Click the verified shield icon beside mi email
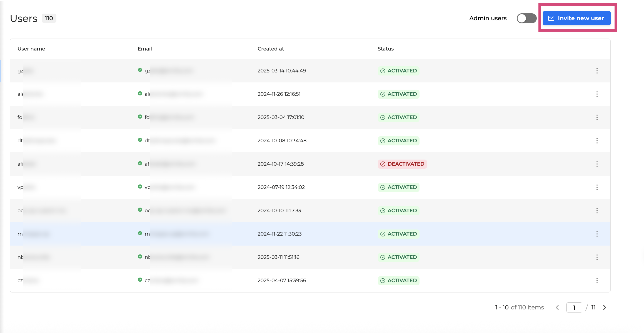 point(140,233)
